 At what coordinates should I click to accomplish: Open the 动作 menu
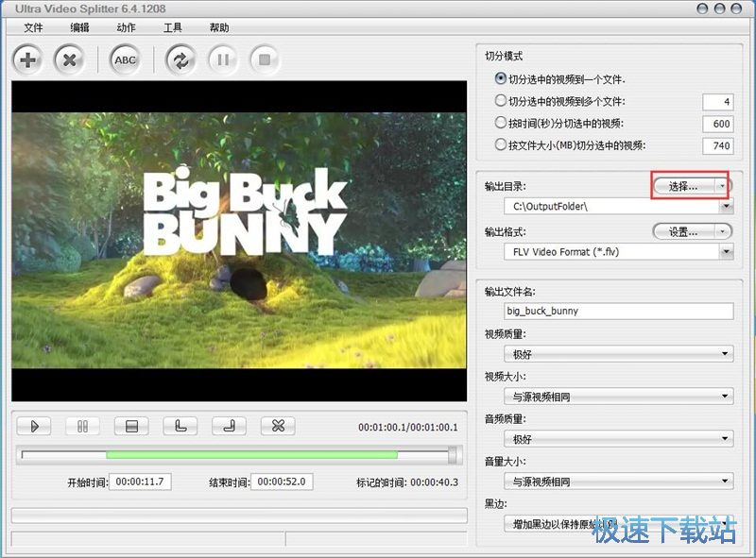[x=126, y=28]
